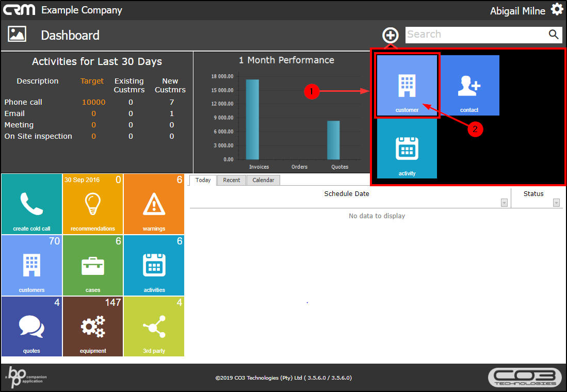Click the customer tile in the add menu
567x392 pixels.
tap(407, 85)
